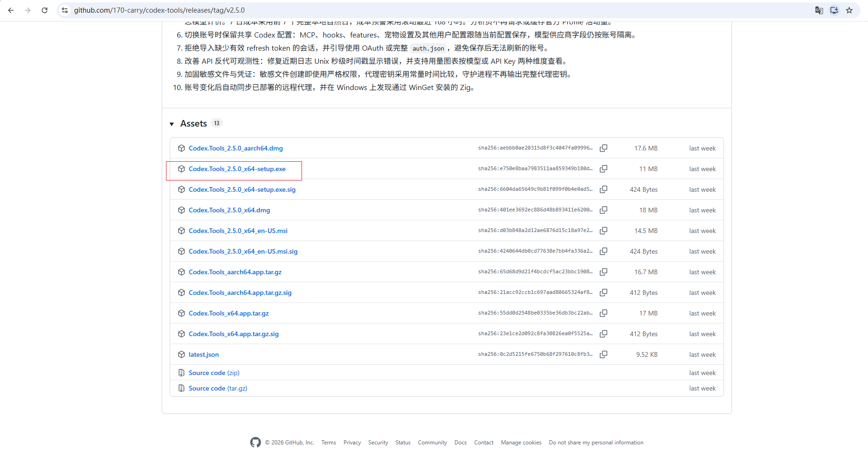868x451 pixels.
Task: Click the assets count badge '13'
Action: coord(217,123)
